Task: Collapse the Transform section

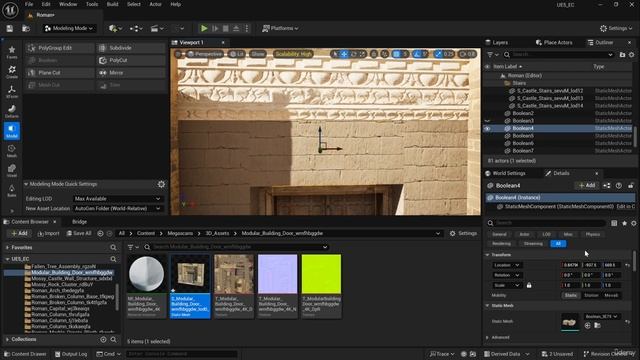Action: pyautogui.click(x=487, y=255)
